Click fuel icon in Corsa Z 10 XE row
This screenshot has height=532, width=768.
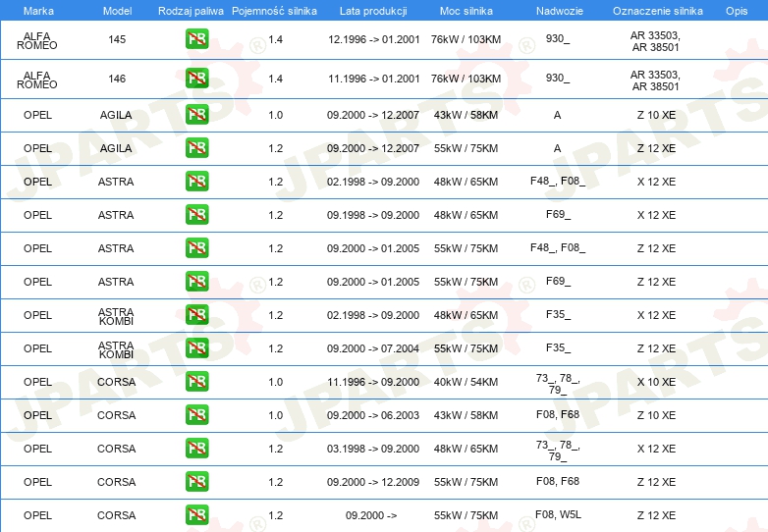click(196, 415)
